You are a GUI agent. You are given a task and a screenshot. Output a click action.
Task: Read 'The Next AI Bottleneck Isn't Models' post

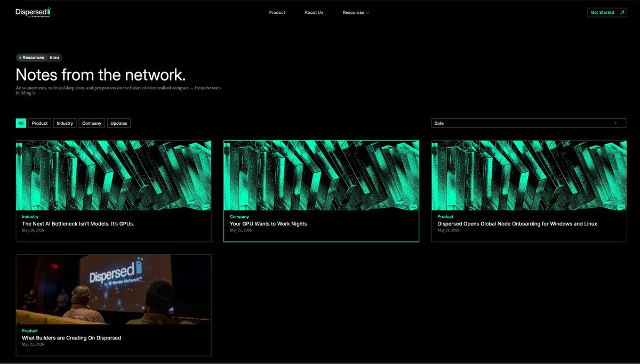coord(78,224)
